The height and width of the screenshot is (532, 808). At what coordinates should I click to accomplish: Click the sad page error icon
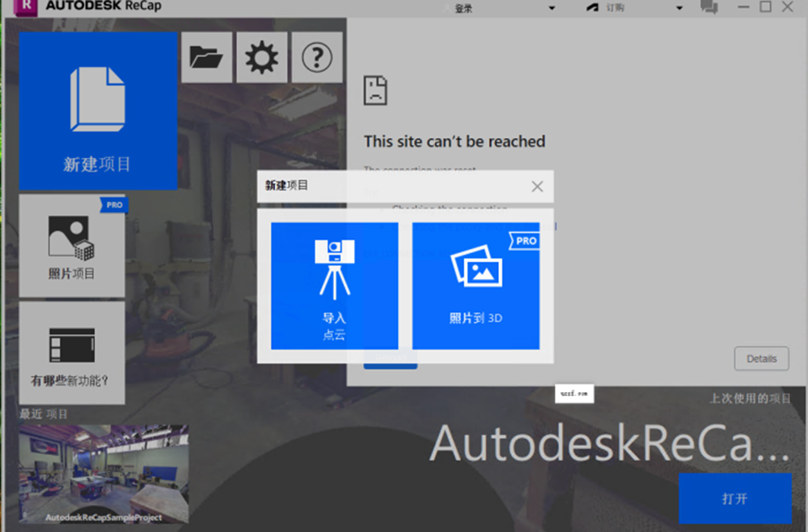click(x=375, y=90)
